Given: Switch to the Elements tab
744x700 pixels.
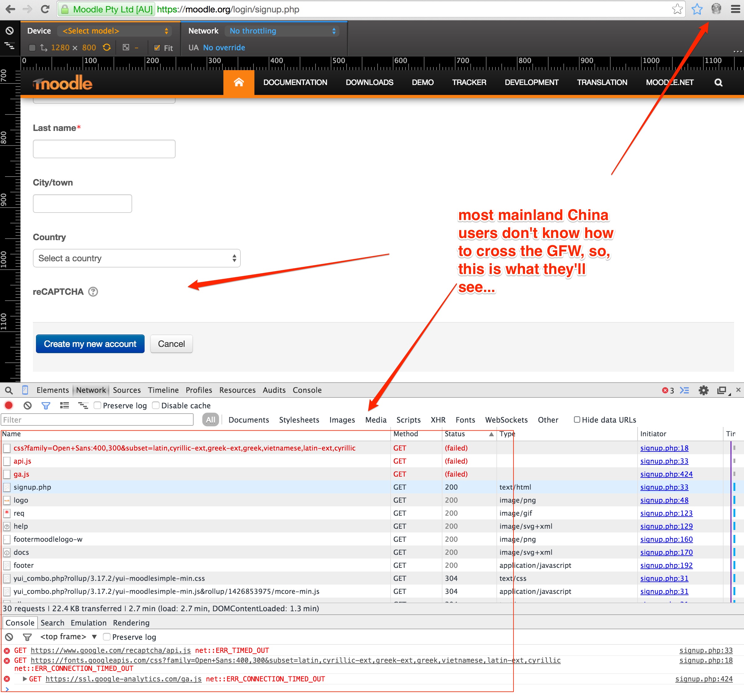Looking at the screenshot, I should [53, 390].
